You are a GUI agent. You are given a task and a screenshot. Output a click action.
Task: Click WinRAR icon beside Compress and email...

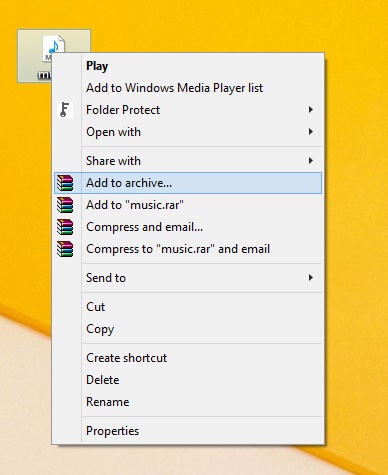[65, 227]
